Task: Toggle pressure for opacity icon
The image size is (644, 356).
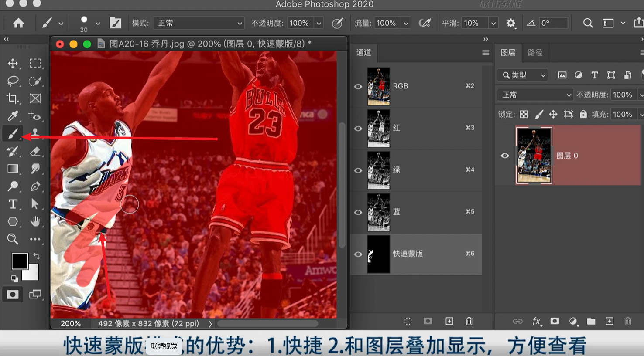Action: [337, 23]
